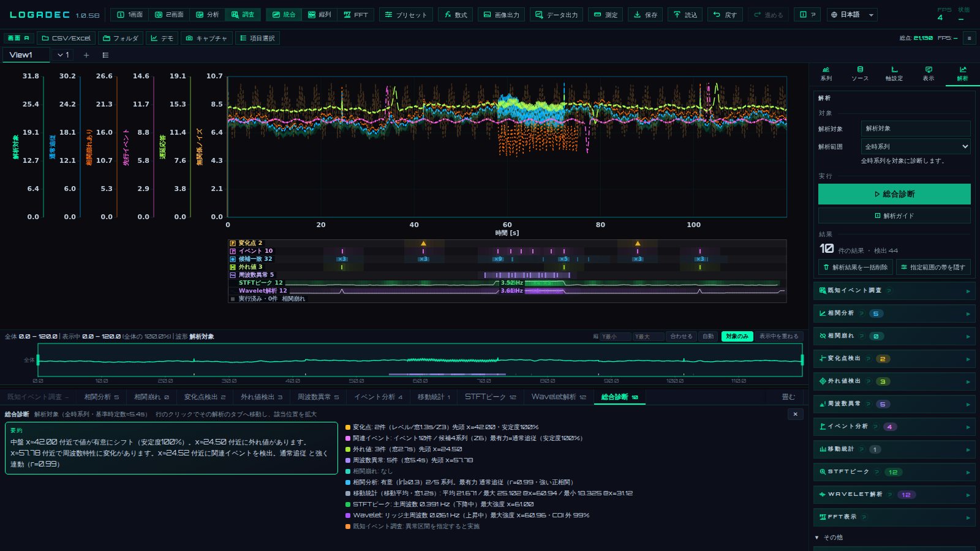Screen dimensions: 980x551
Task: Switch to 2画面 layout mode
Action: pyautogui.click(x=168, y=15)
